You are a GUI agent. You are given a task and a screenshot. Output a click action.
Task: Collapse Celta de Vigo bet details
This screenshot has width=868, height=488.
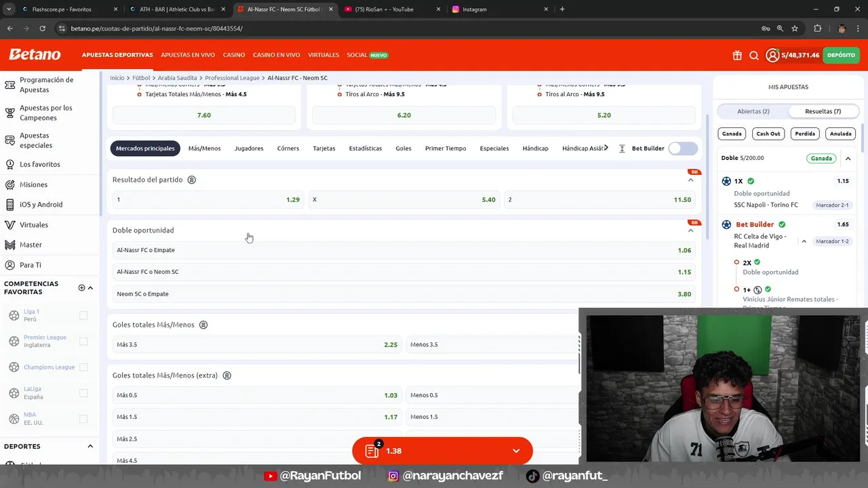(x=804, y=241)
